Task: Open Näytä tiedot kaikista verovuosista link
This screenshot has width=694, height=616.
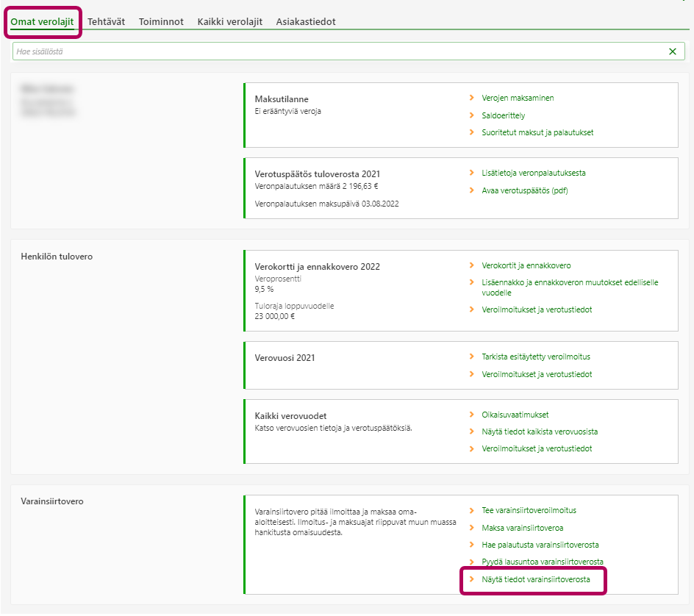Action: click(539, 431)
